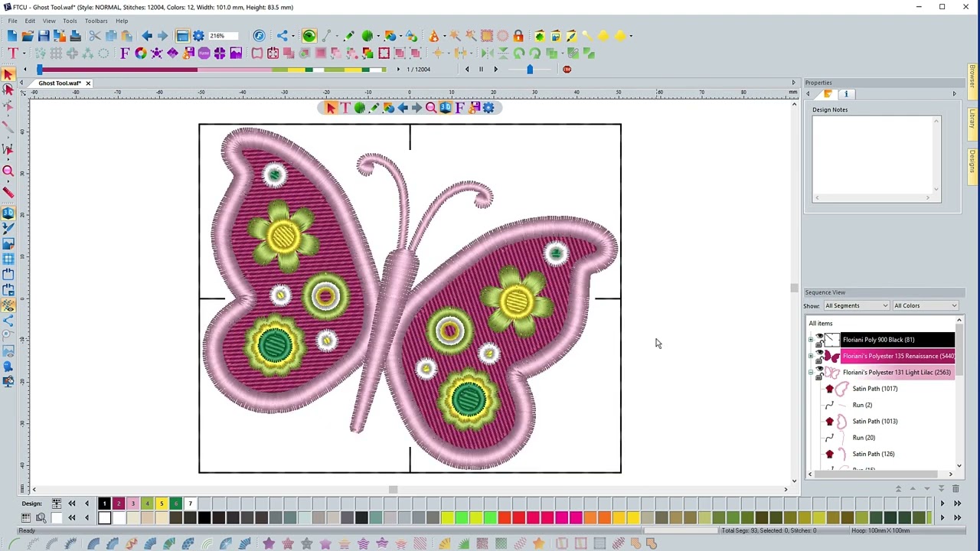This screenshot has height=551, width=980.
Task: Collapse the Light Lilac thread group
Action: (810, 372)
